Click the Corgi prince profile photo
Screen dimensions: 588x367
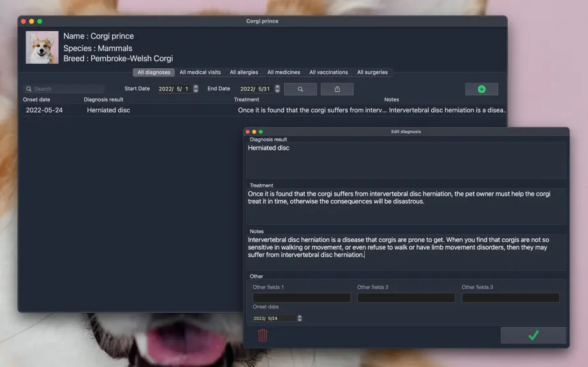click(x=42, y=47)
